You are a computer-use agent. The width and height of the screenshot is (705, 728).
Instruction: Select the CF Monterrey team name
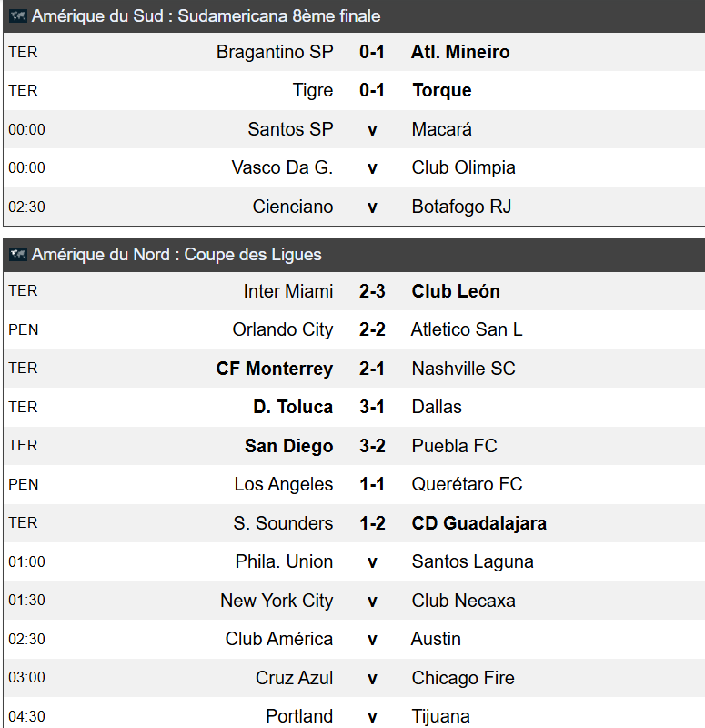tap(275, 369)
